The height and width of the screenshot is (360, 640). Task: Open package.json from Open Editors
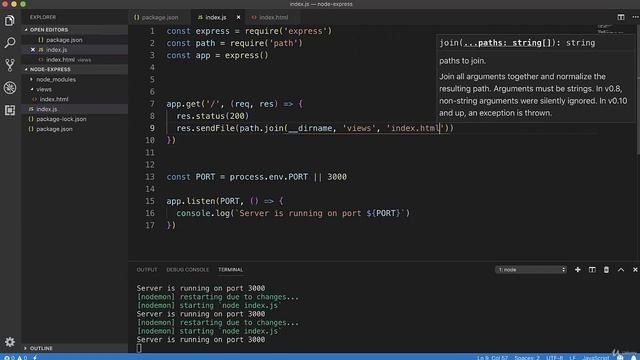tap(64, 40)
